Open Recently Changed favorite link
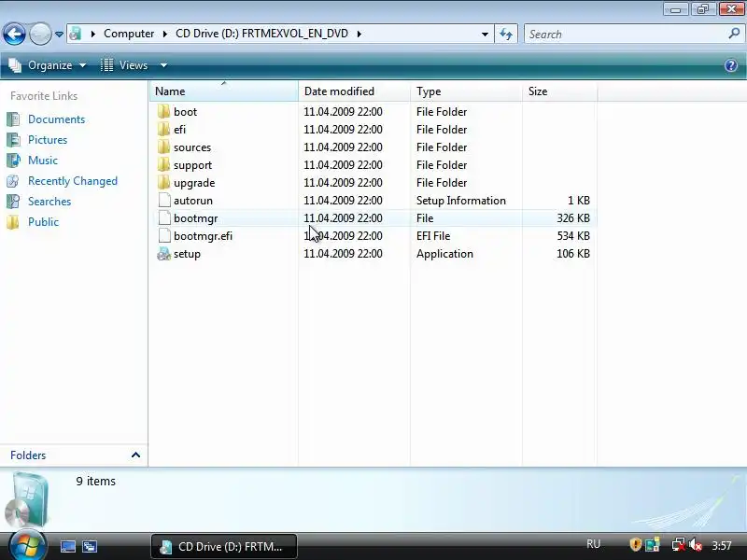This screenshot has height=560, width=747. (x=73, y=181)
